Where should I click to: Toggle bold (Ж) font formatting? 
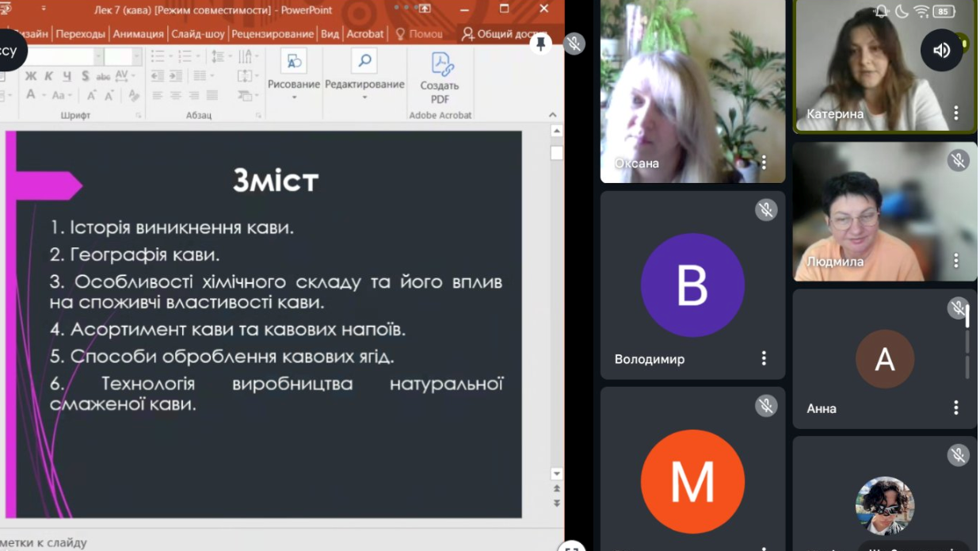click(31, 76)
